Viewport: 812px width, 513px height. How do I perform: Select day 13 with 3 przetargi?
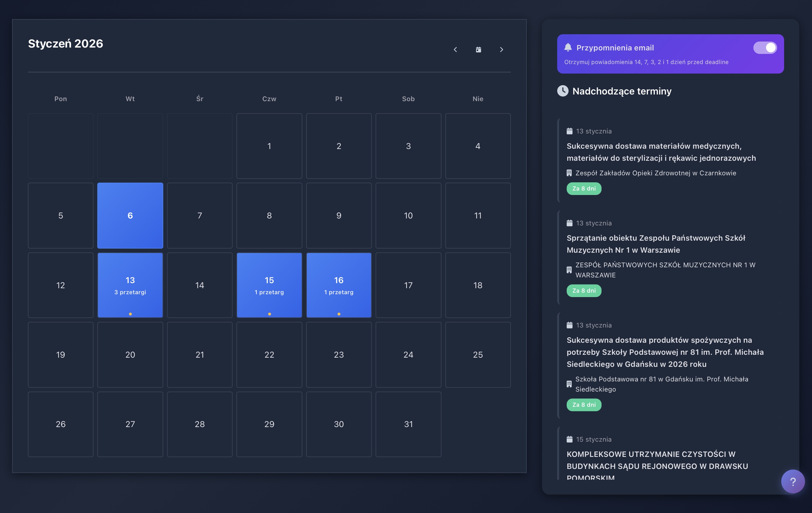point(130,285)
